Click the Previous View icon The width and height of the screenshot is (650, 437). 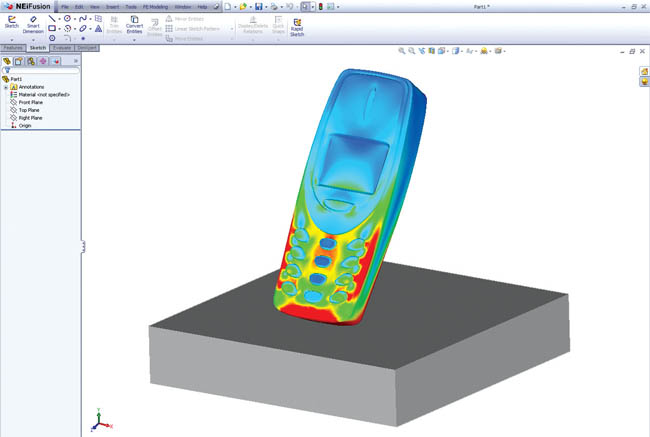[422, 51]
